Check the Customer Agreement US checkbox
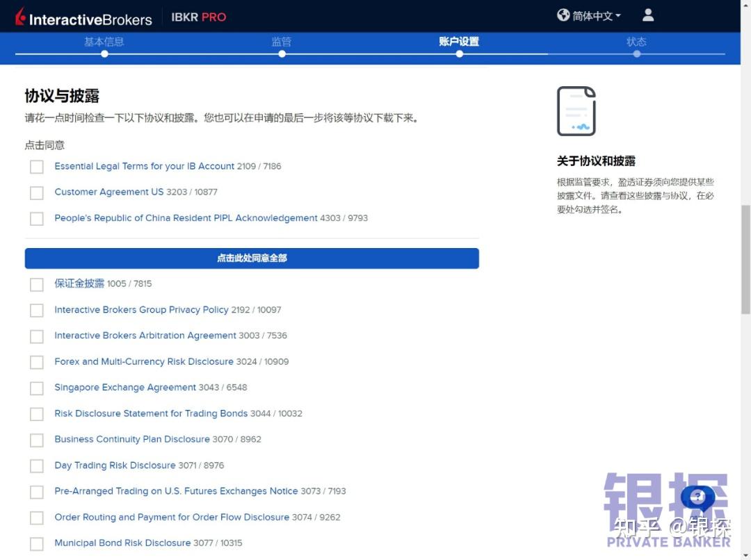The image size is (751, 560). (36, 192)
